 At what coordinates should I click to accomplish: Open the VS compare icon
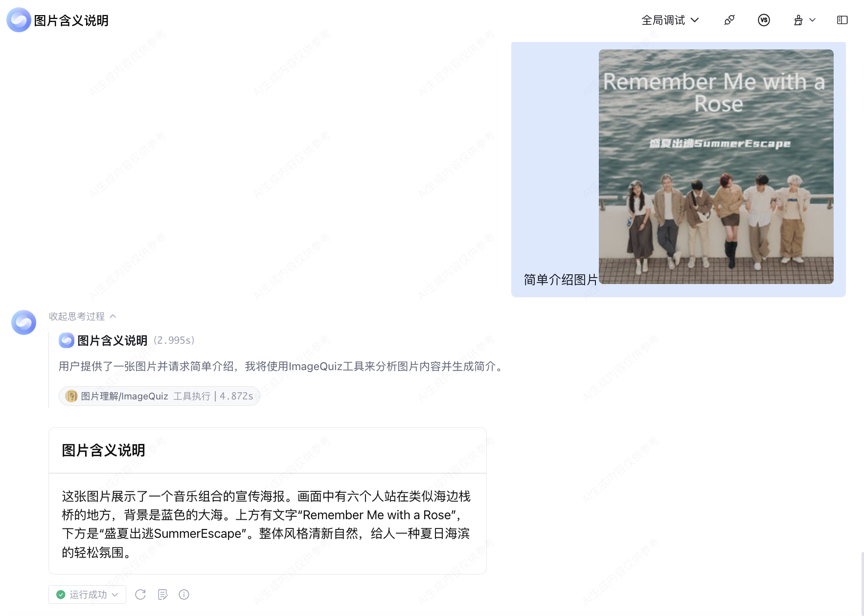point(764,20)
